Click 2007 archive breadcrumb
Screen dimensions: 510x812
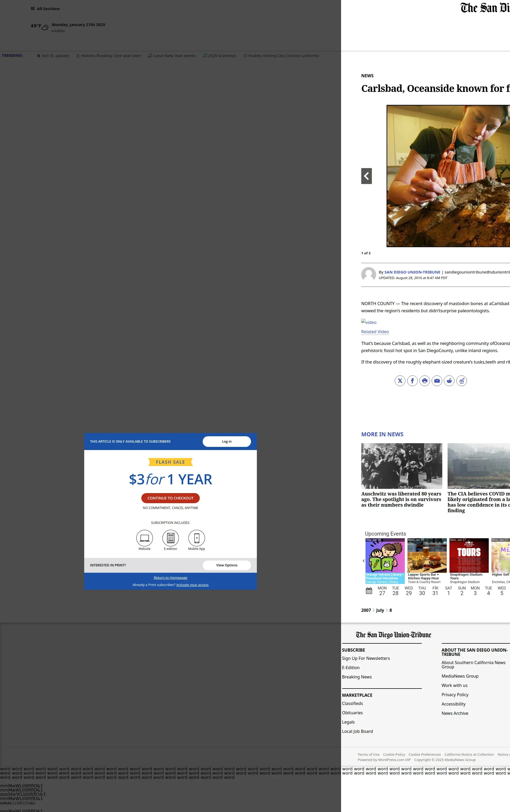[366, 610]
